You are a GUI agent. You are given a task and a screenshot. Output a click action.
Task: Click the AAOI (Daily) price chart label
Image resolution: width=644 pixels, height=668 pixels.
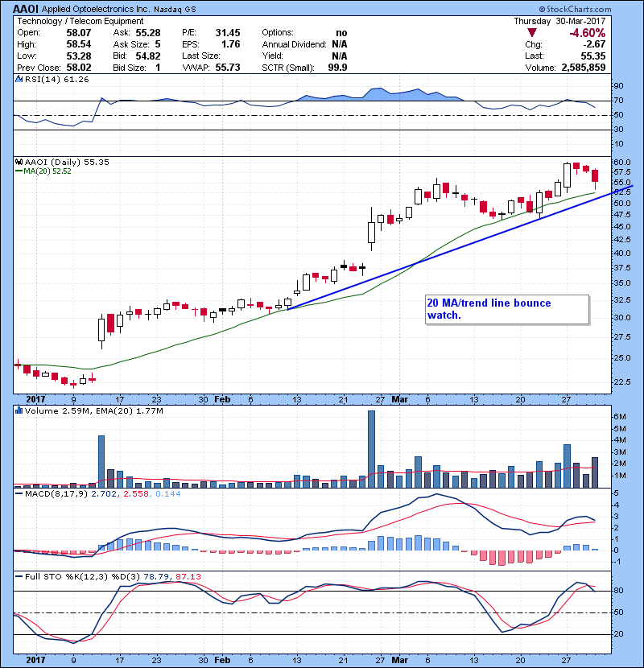67,162
